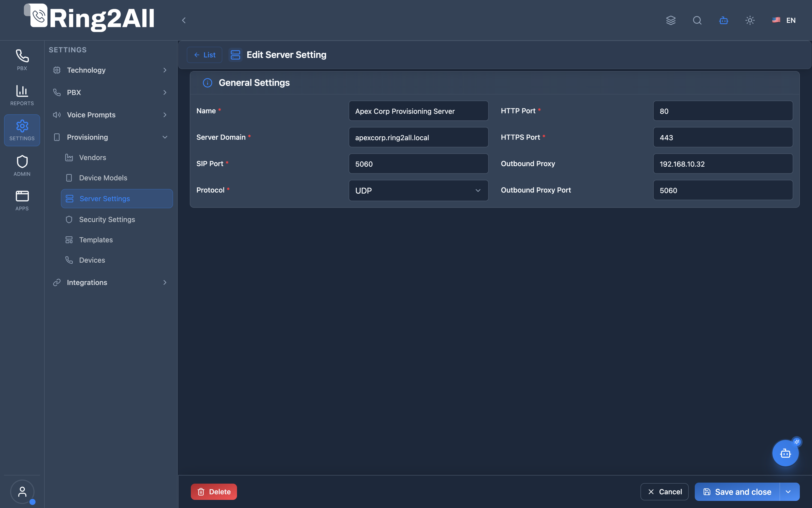Click the Ring2All logo
Image resolution: width=812 pixels, height=508 pixels.
click(89, 18)
